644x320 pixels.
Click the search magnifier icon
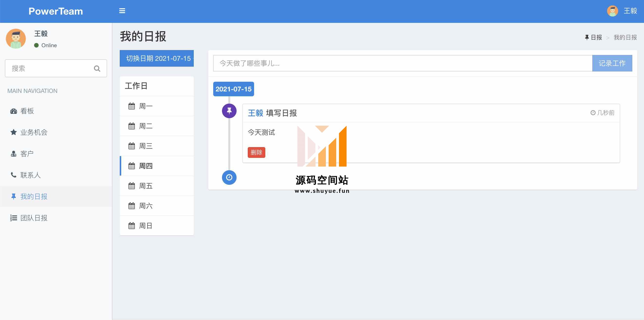point(97,68)
